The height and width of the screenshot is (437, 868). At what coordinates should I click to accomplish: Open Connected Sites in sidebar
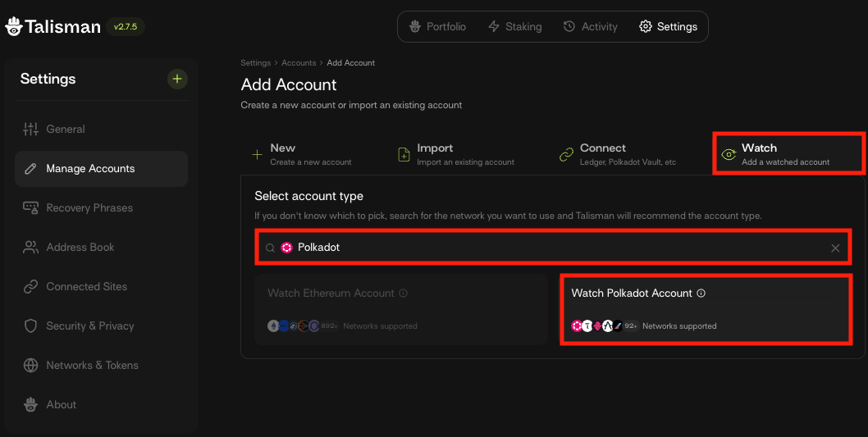tap(101, 286)
